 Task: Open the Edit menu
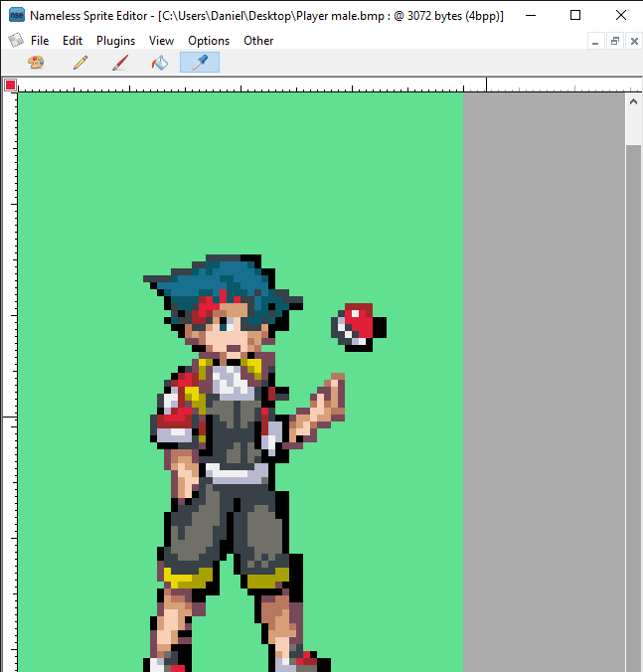click(73, 41)
